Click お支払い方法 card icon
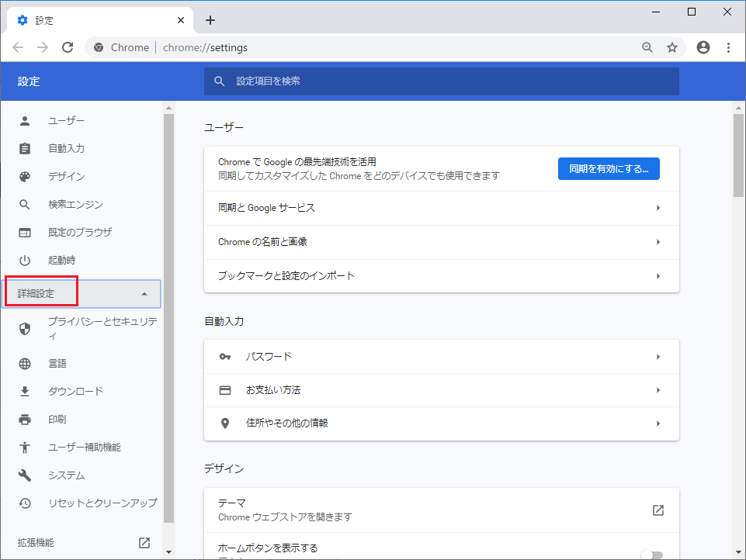This screenshot has width=746, height=560. tap(225, 390)
